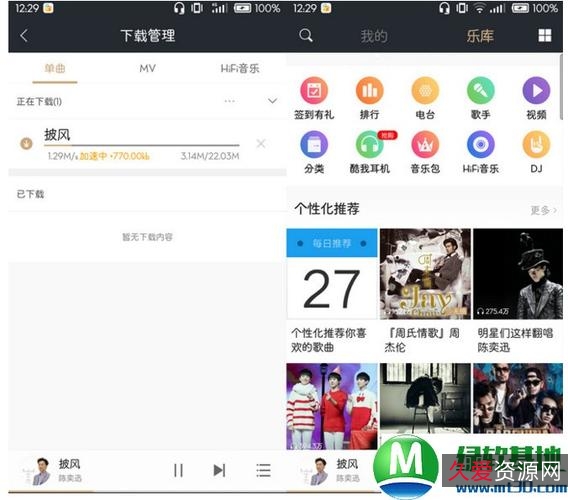The image size is (568, 500).
Task: Collapse the 正在下载 section chevron
Action: pos(272,101)
